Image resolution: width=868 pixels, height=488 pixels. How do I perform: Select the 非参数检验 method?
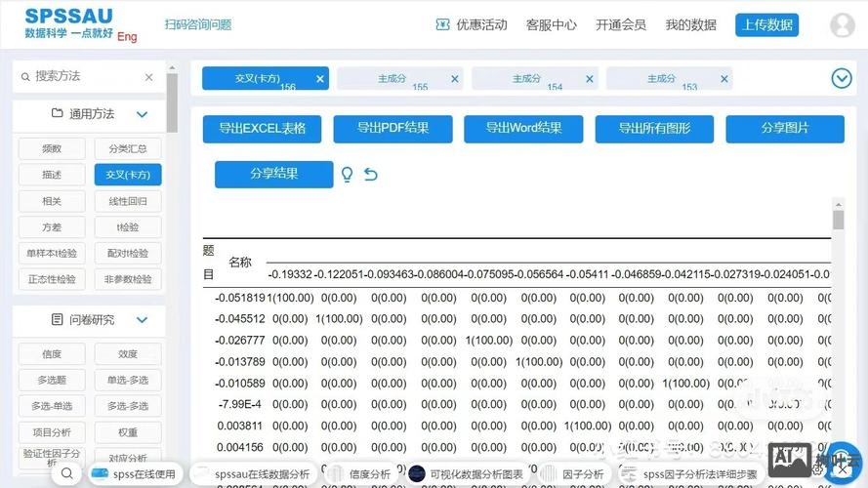[128, 279]
